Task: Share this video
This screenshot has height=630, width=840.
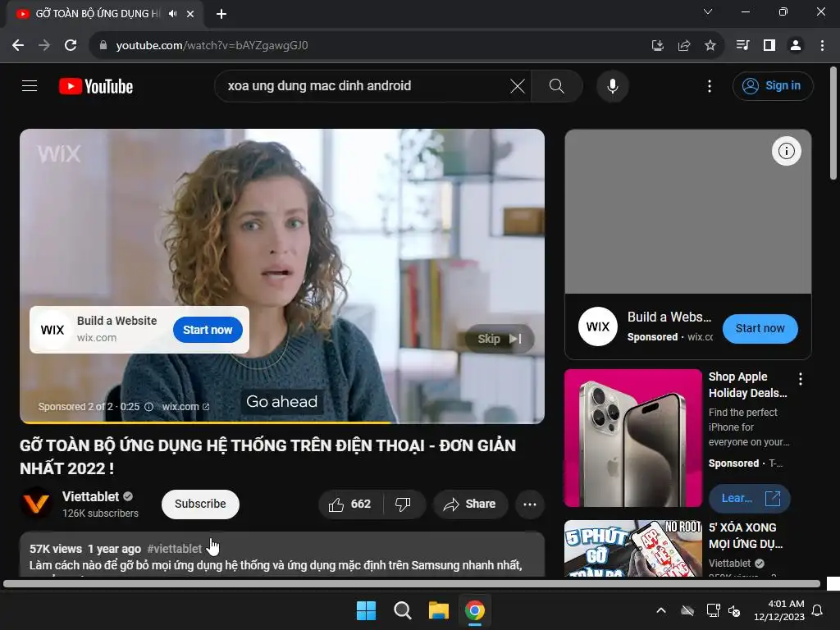Action: [470, 504]
